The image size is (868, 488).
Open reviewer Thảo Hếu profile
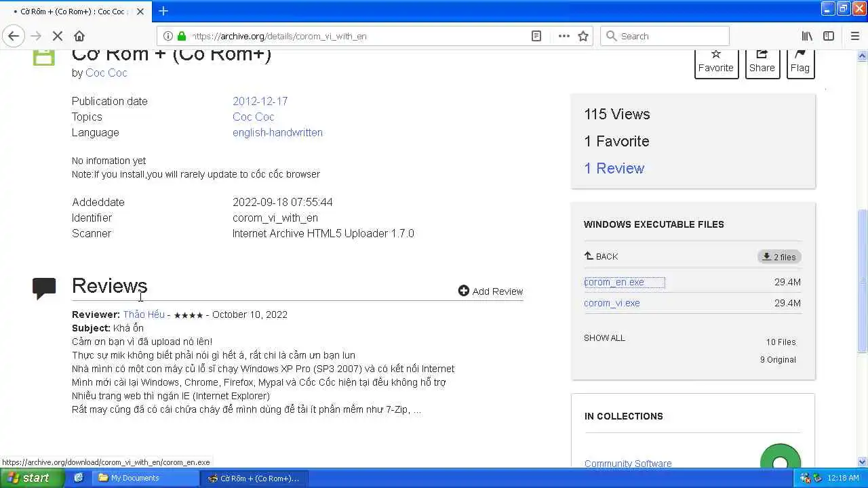tap(144, 314)
